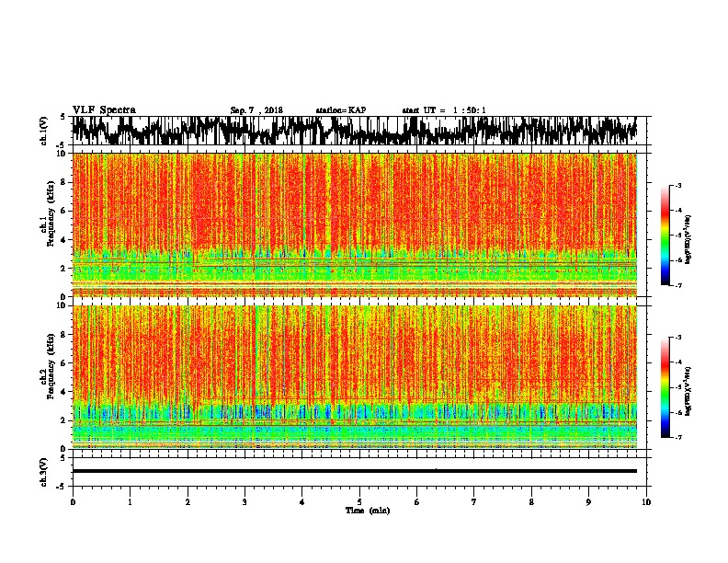Click the log(PSD) label beside ch.2 colorbar
The width and height of the screenshot is (728, 563).
click(x=688, y=391)
